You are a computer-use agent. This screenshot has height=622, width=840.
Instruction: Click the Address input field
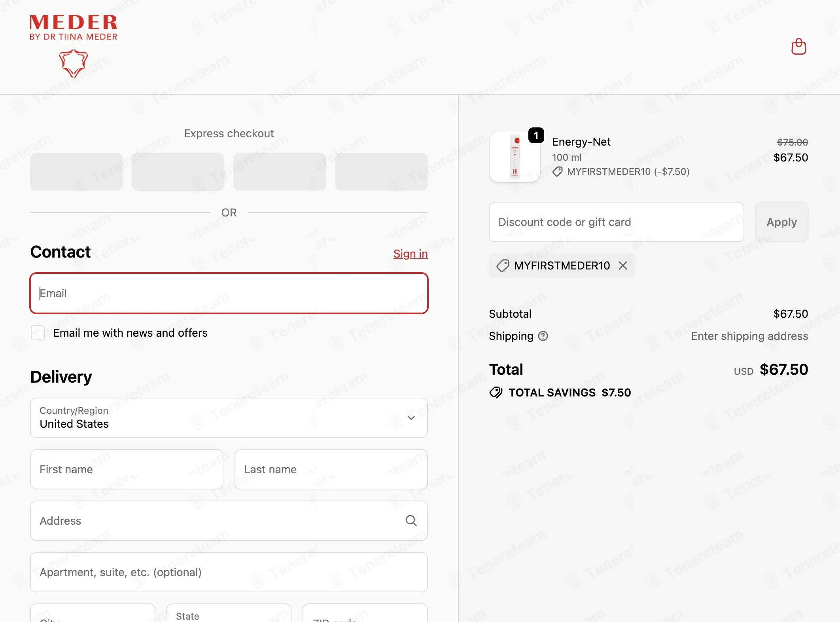(229, 521)
